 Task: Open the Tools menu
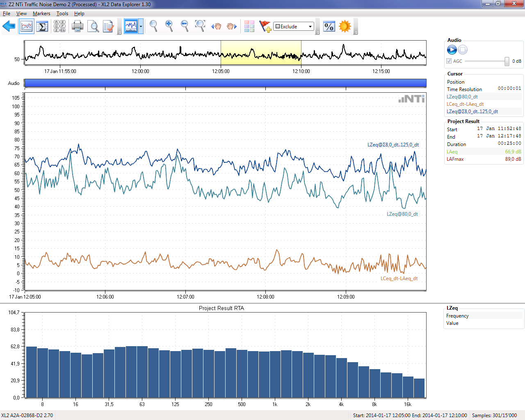point(62,14)
